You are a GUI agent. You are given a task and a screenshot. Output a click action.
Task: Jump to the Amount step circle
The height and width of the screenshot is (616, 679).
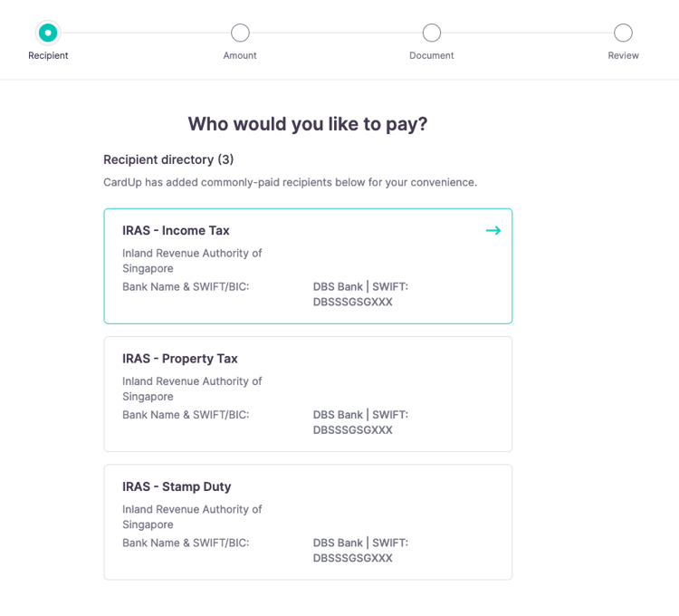pyautogui.click(x=240, y=33)
